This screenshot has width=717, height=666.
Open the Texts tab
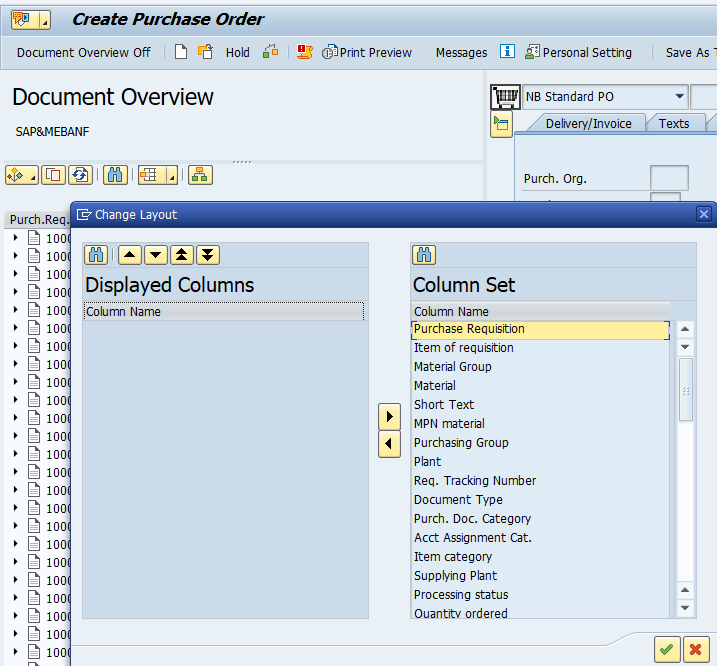pyautogui.click(x=673, y=123)
